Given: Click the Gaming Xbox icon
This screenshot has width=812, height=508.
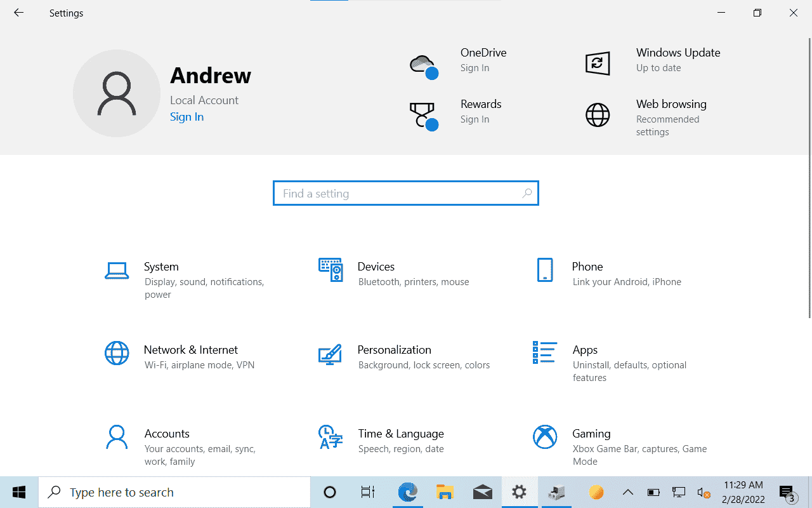Looking at the screenshot, I should coord(545,437).
